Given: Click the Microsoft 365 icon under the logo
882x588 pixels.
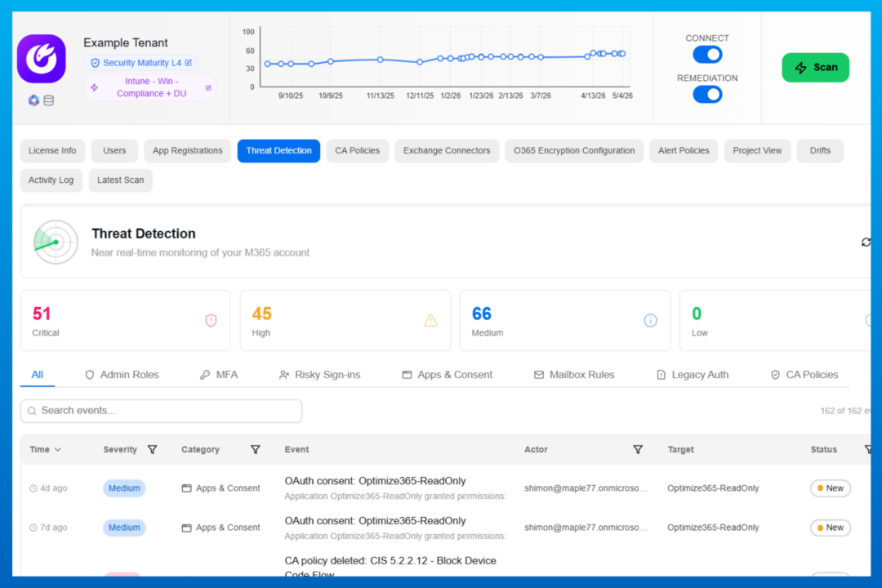Looking at the screenshot, I should 33,100.
